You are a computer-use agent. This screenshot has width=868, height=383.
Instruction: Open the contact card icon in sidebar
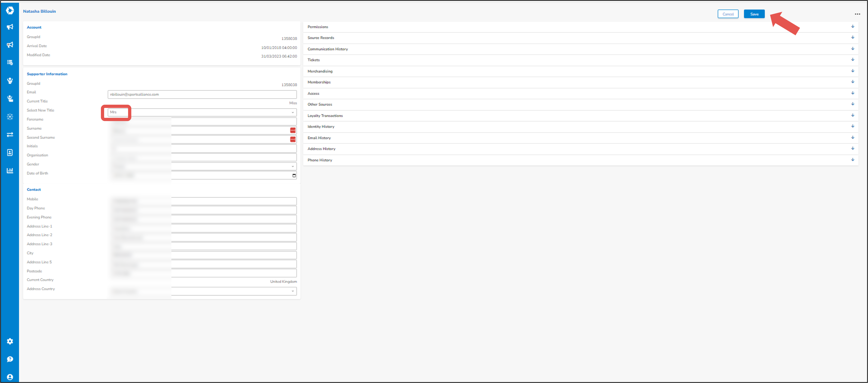pyautogui.click(x=10, y=152)
